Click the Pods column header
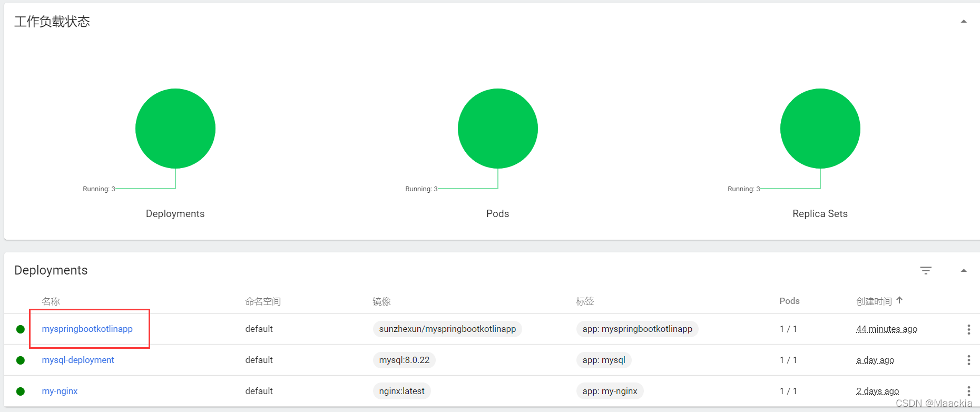The image size is (980, 412). (x=790, y=301)
